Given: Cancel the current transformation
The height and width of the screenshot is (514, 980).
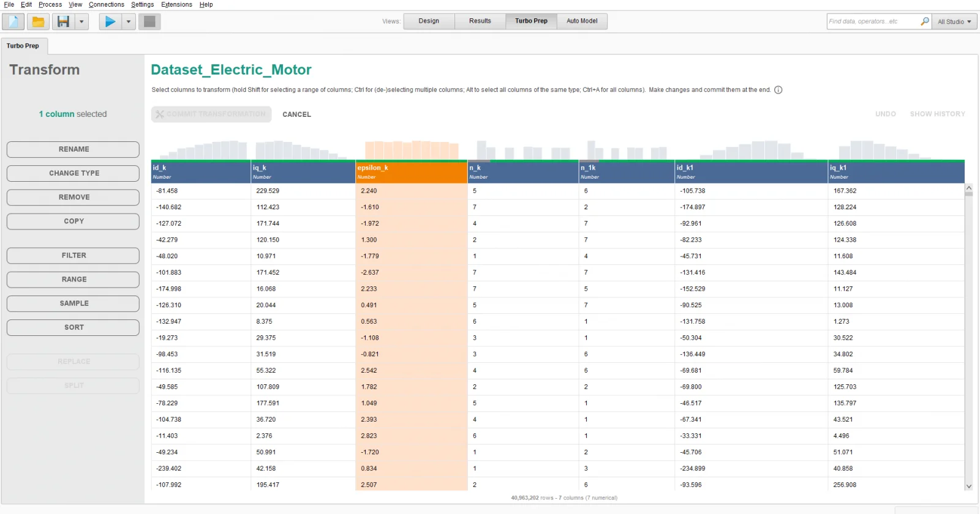Looking at the screenshot, I should tap(296, 114).
